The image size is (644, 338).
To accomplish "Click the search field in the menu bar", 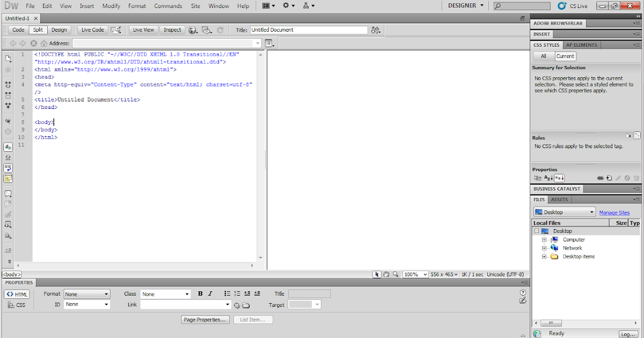I will pos(522,6).
